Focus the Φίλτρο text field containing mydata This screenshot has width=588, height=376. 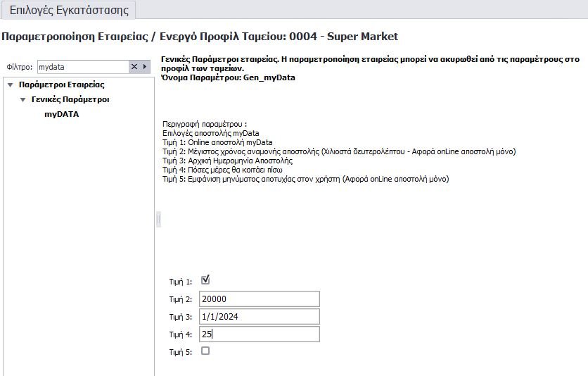point(82,67)
